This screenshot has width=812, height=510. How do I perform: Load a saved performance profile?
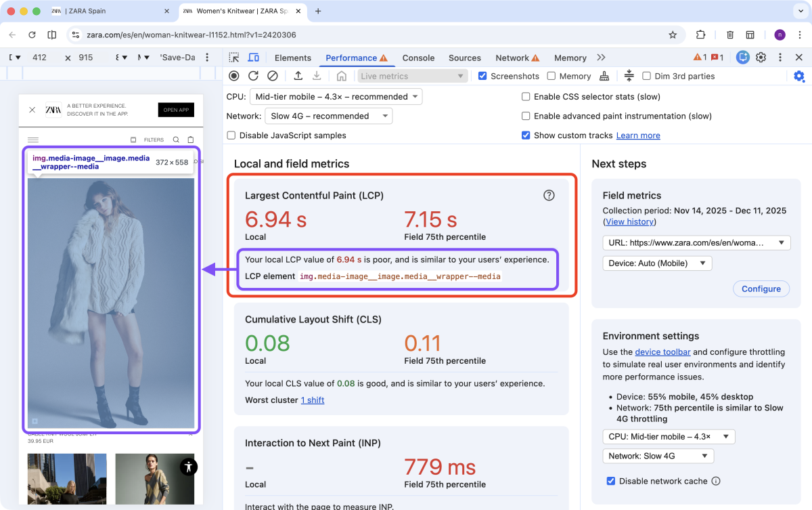tap(298, 76)
